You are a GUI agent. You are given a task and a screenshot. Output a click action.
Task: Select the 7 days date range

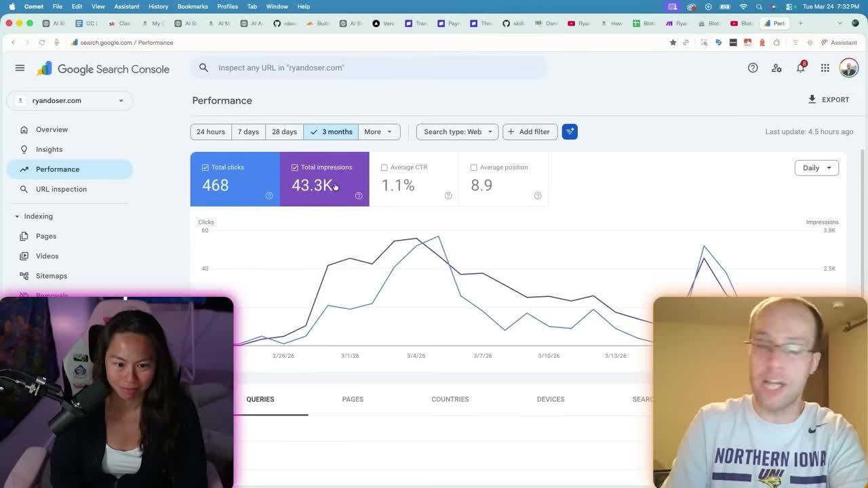pyautogui.click(x=248, y=131)
